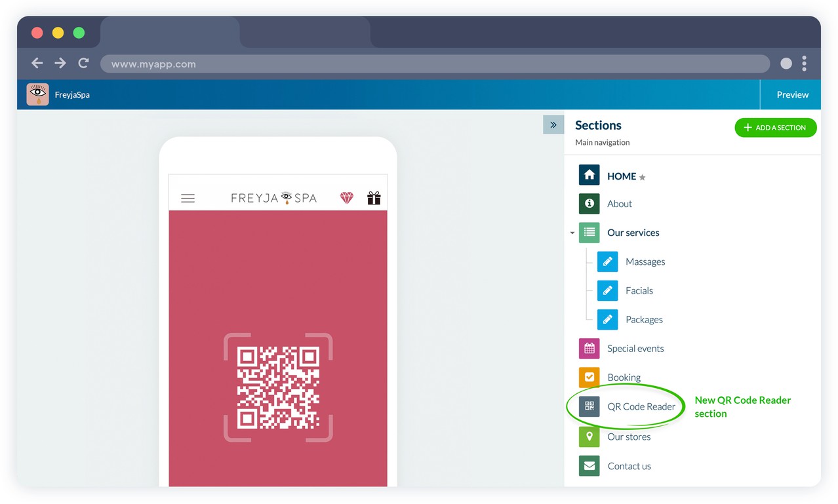
Task: Click the Facials pencil icon
Action: (x=608, y=290)
